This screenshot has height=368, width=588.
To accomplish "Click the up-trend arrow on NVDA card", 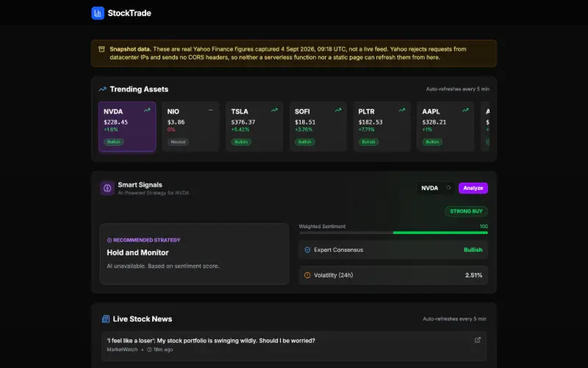I will (147, 110).
